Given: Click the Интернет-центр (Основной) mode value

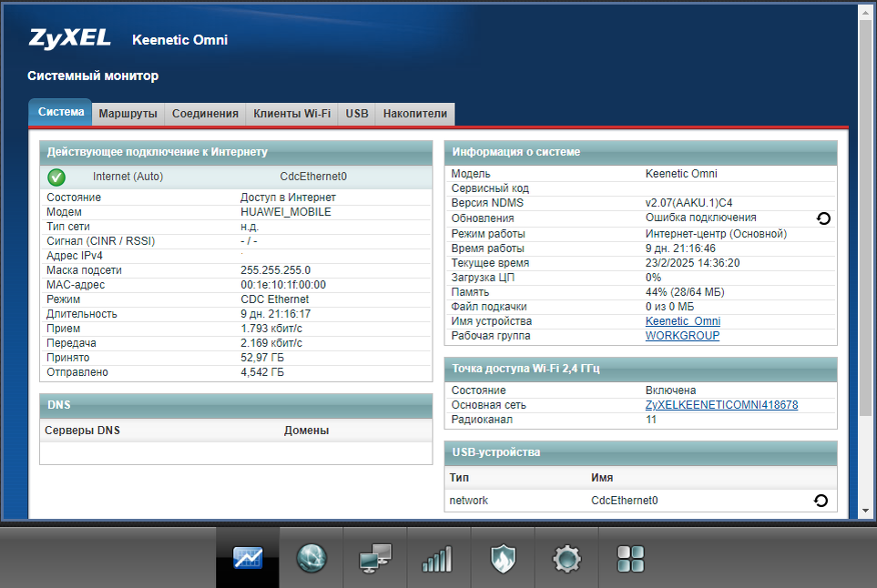Looking at the screenshot, I should (x=716, y=234).
